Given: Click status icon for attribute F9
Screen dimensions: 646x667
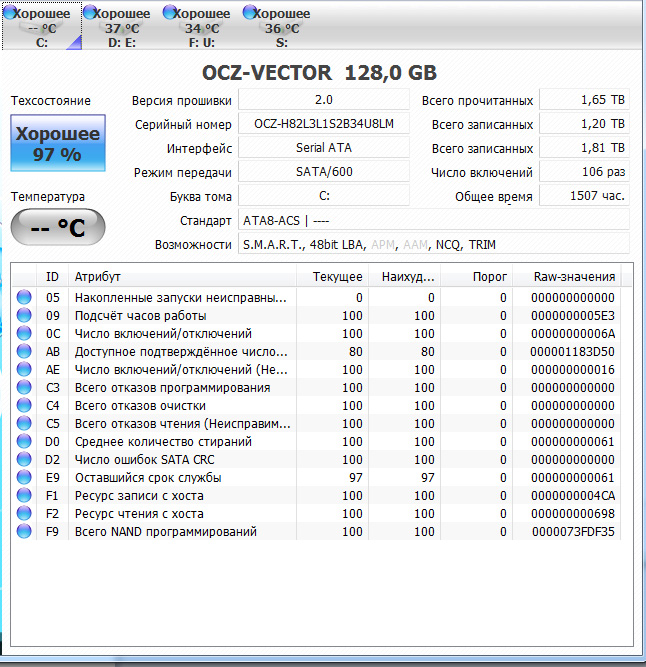Looking at the screenshot, I should point(24,531).
